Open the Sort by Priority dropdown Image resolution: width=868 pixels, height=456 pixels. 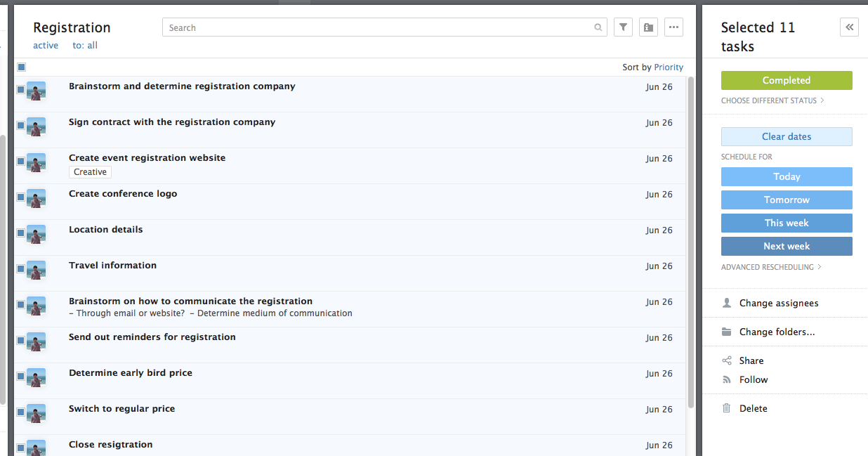668,67
